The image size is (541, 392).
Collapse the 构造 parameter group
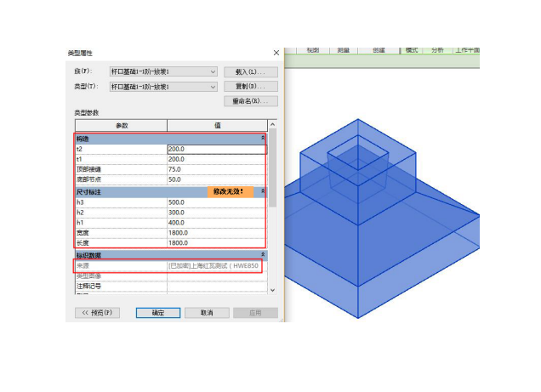tap(262, 137)
